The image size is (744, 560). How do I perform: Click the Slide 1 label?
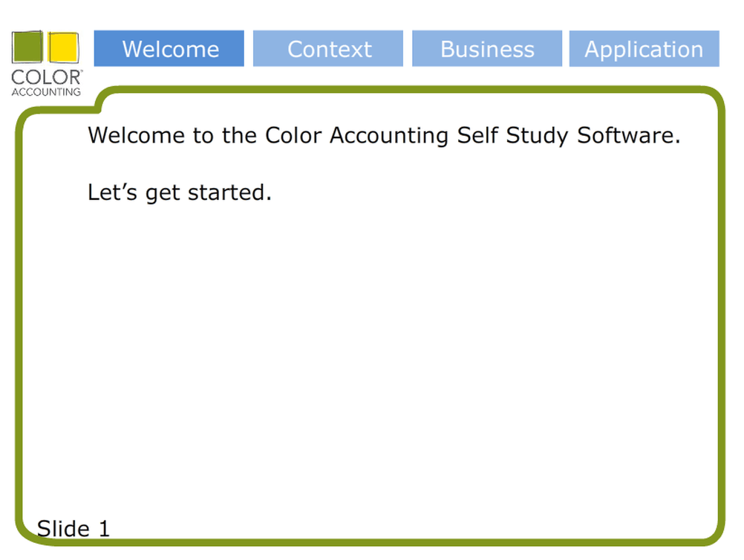tap(73, 529)
